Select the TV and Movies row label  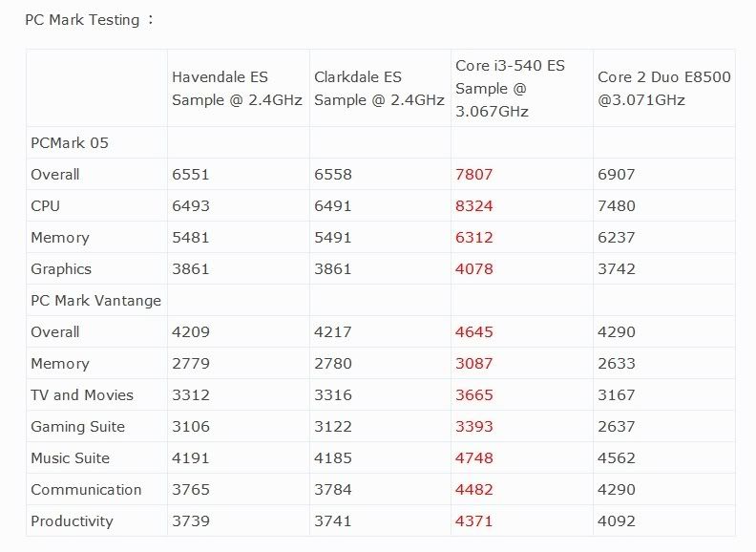point(82,395)
